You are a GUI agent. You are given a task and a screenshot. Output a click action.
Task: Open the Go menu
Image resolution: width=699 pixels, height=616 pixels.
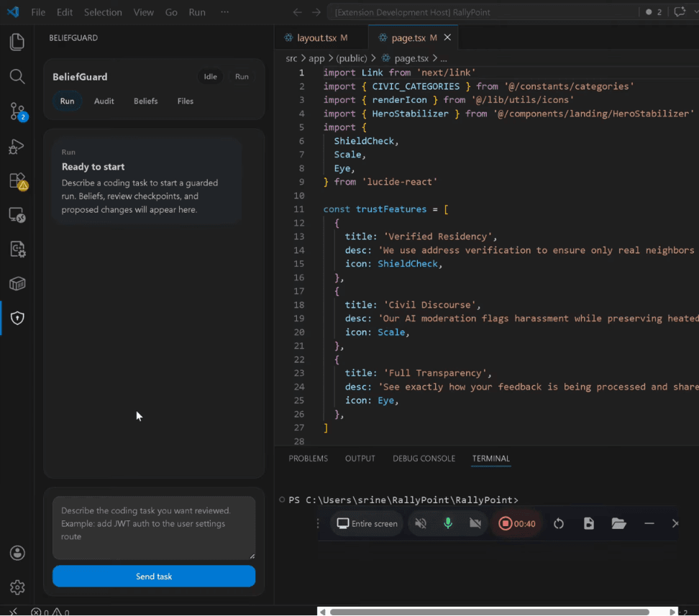pos(171,12)
